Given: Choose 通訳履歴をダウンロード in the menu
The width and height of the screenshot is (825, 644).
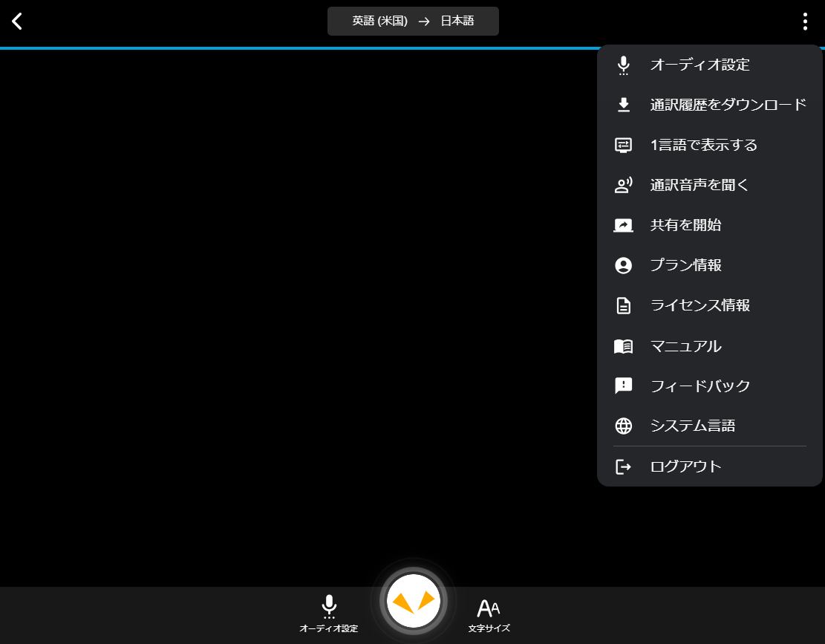Looking at the screenshot, I should pos(728,104).
